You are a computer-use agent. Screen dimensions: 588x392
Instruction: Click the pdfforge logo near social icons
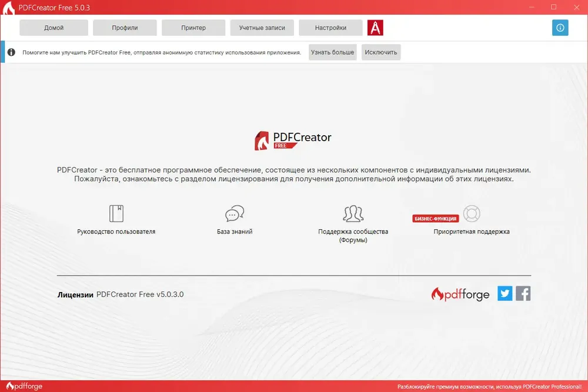click(x=460, y=294)
